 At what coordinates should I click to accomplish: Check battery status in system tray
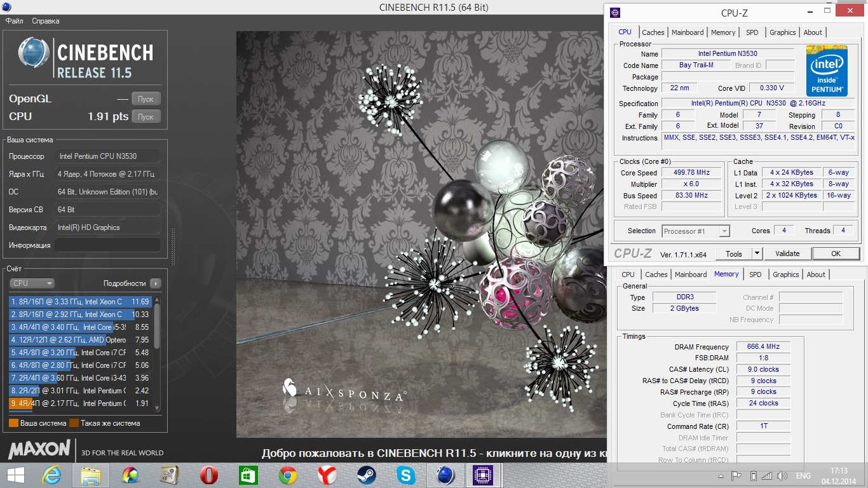click(x=754, y=475)
